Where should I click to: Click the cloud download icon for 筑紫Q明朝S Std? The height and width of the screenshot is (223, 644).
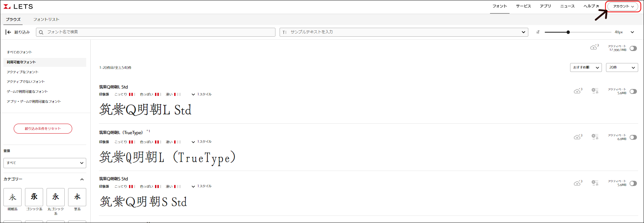(578, 183)
